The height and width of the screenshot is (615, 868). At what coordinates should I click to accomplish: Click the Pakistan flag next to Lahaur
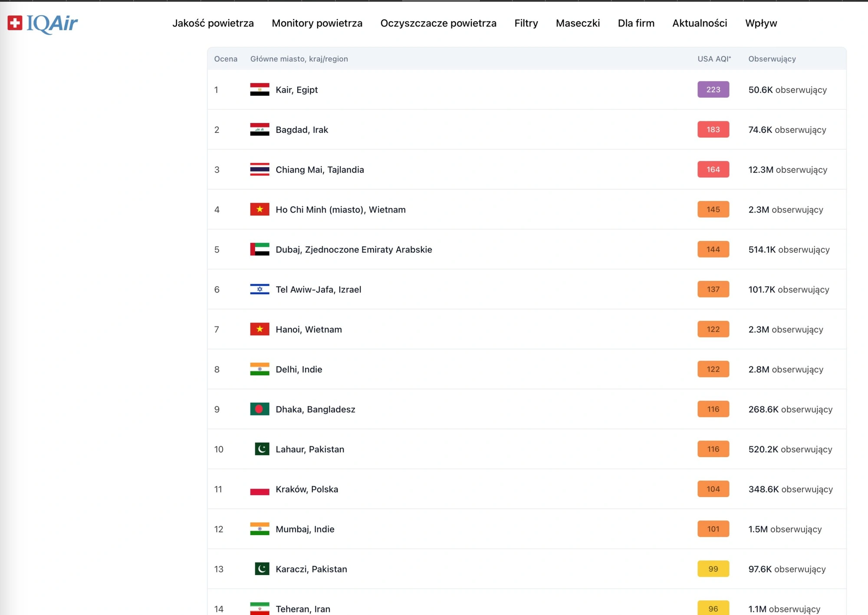click(262, 449)
